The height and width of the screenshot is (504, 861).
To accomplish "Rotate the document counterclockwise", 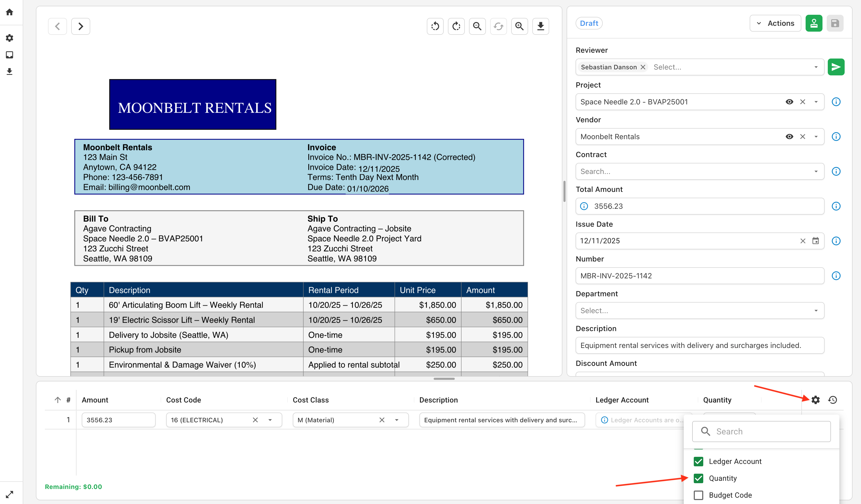I will (x=435, y=26).
